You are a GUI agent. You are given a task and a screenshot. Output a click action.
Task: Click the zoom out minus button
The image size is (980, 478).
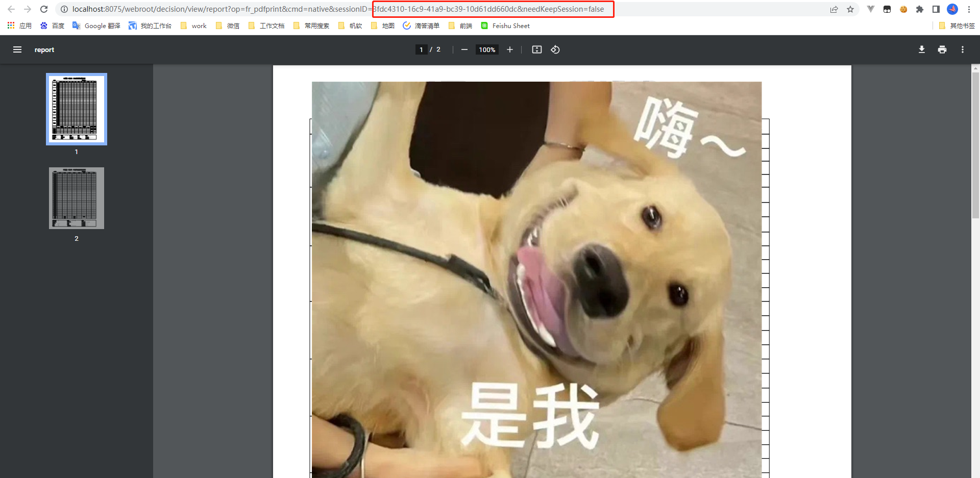(464, 49)
